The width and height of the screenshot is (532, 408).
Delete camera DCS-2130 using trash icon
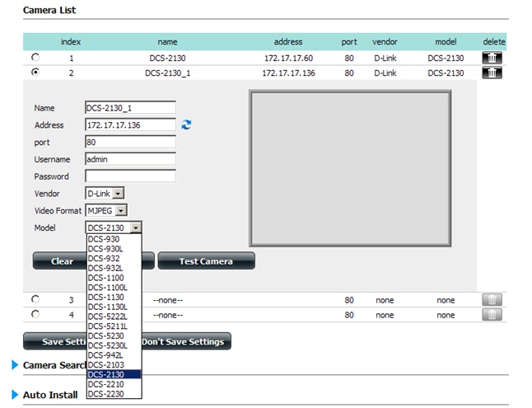click(x=492, y=58)
